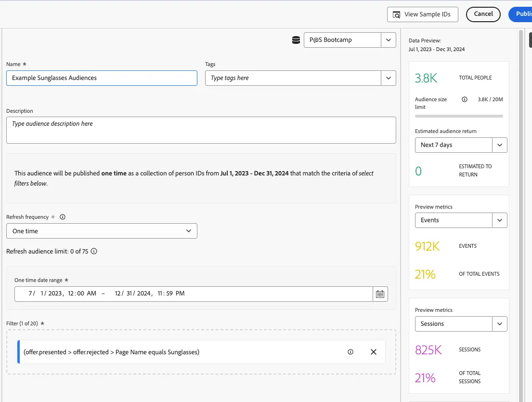532x402 pixels.
Task: Click info icon on the Sunglasses filter row
Action: click(x=350, y=352)
